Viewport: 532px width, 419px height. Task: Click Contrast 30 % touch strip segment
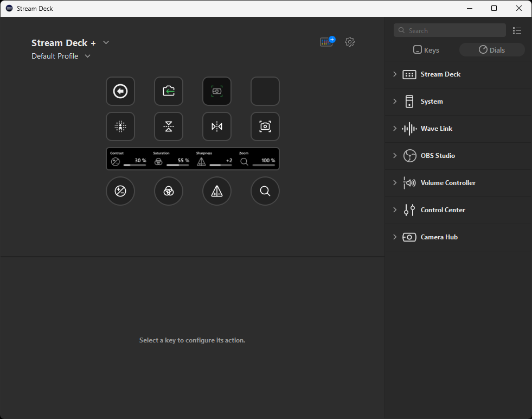pos(128,158)
